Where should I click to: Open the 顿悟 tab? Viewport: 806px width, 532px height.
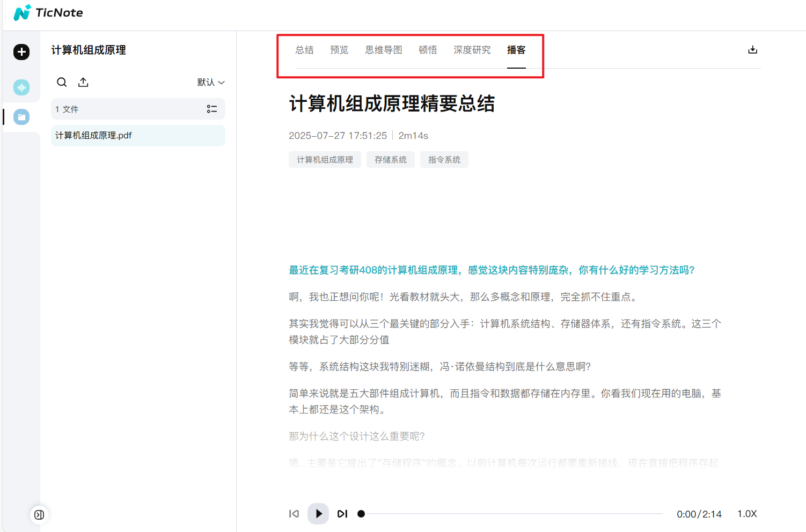pos(428,50)
